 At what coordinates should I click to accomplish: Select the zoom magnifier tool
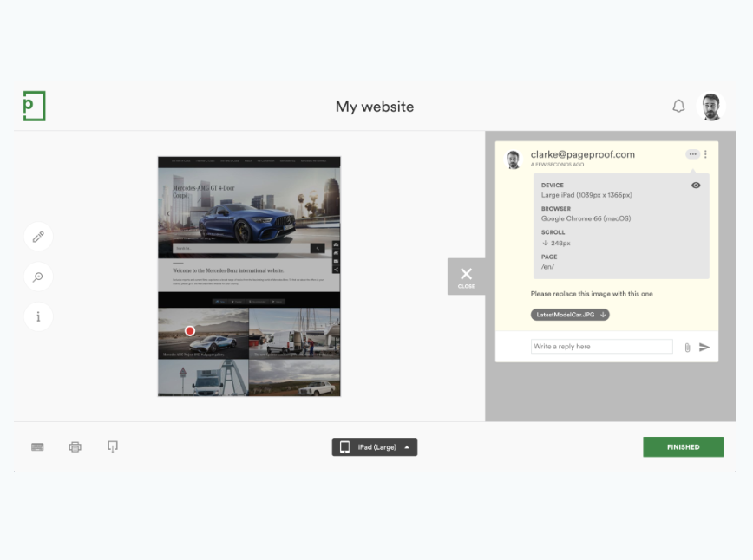pos(38,277)
